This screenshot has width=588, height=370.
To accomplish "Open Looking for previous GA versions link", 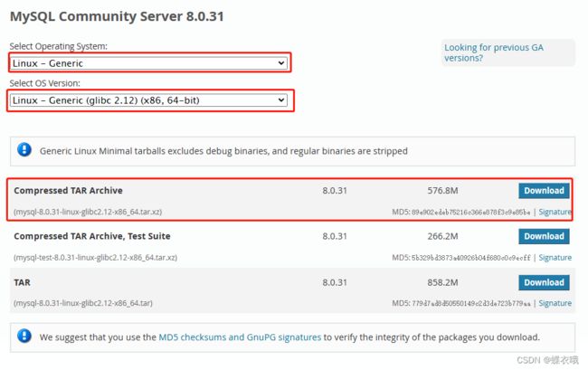I will (494, 52).
